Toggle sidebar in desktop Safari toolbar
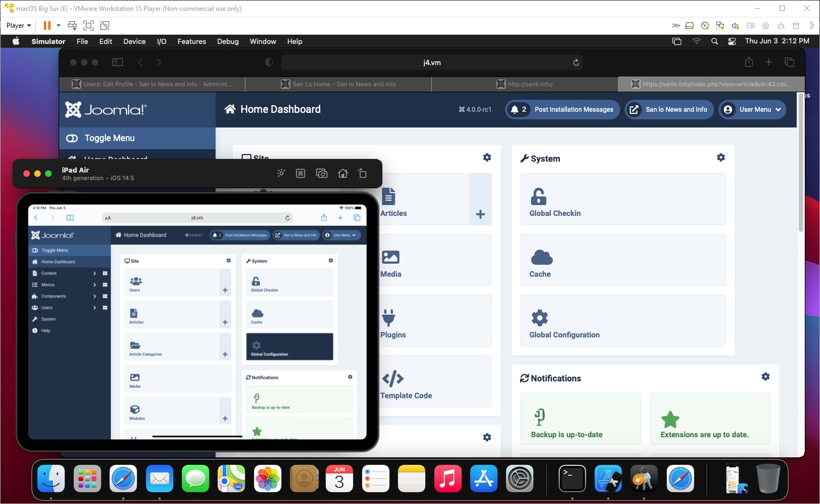 (117, 62)
